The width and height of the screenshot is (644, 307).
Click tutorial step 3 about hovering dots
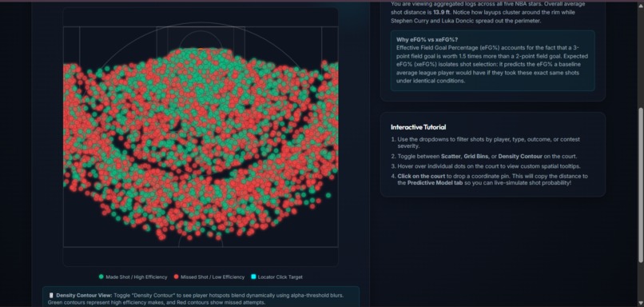tap(486, 166)
